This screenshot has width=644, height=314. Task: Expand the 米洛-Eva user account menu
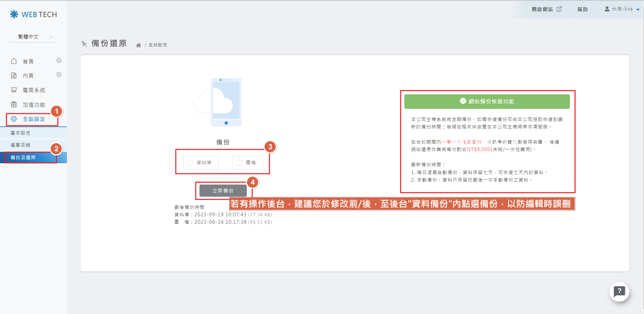622,9
